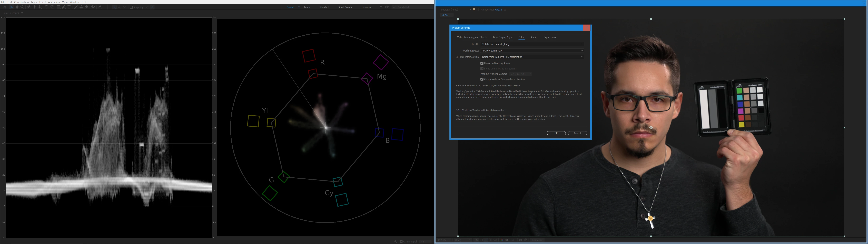868x244 pixels.
Task: Open the Working Space dropdown
Action: click(x=532, y=50)
